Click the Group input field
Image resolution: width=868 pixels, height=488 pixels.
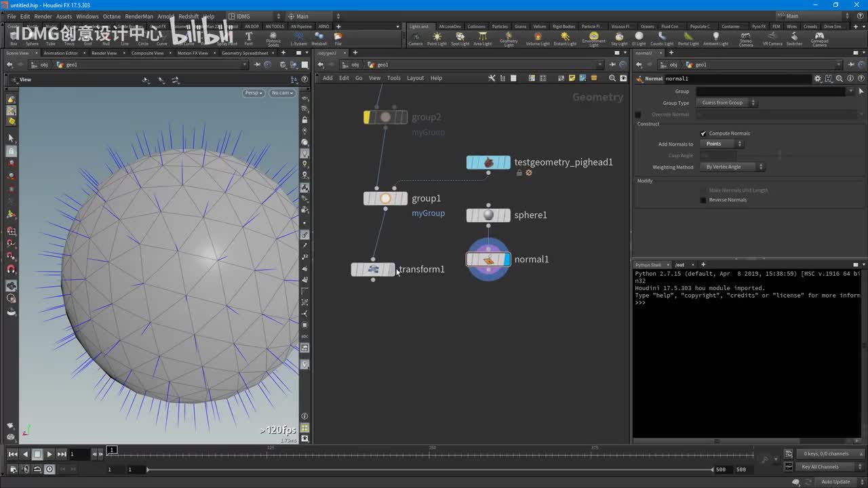click(x=771, y=91)
